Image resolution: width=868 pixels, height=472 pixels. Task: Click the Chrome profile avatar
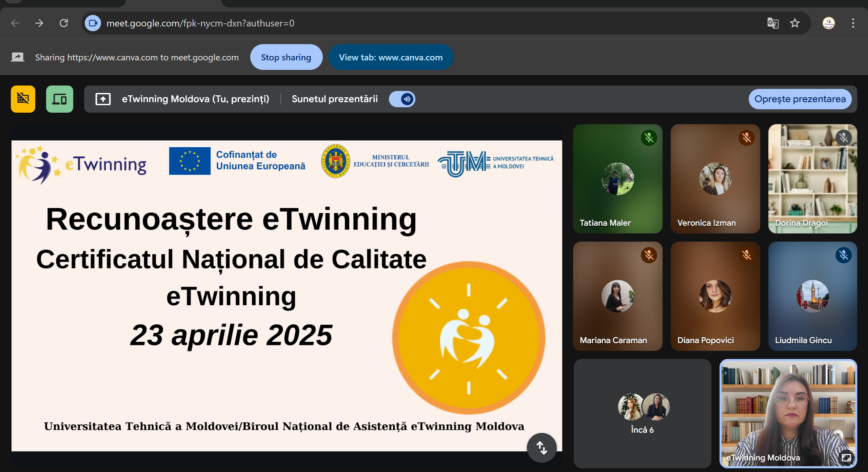(x=829, y=23)
